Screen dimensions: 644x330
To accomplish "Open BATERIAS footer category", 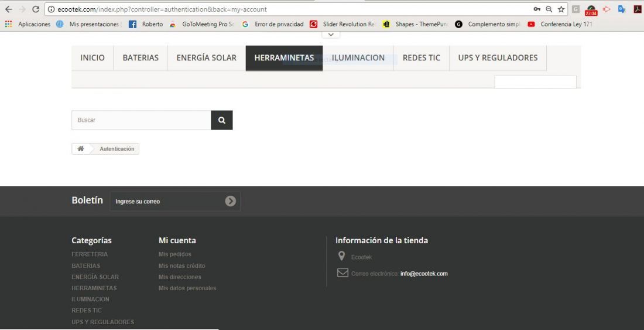I will [x=86, y=266].
